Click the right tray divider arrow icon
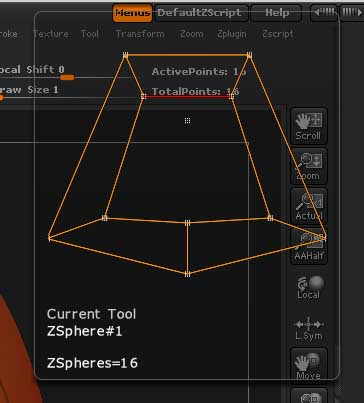 pos(352,13)
